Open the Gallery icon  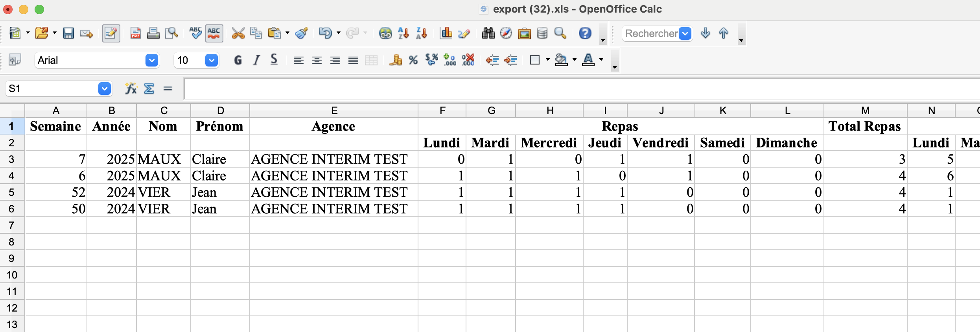(x=524, y=33)
